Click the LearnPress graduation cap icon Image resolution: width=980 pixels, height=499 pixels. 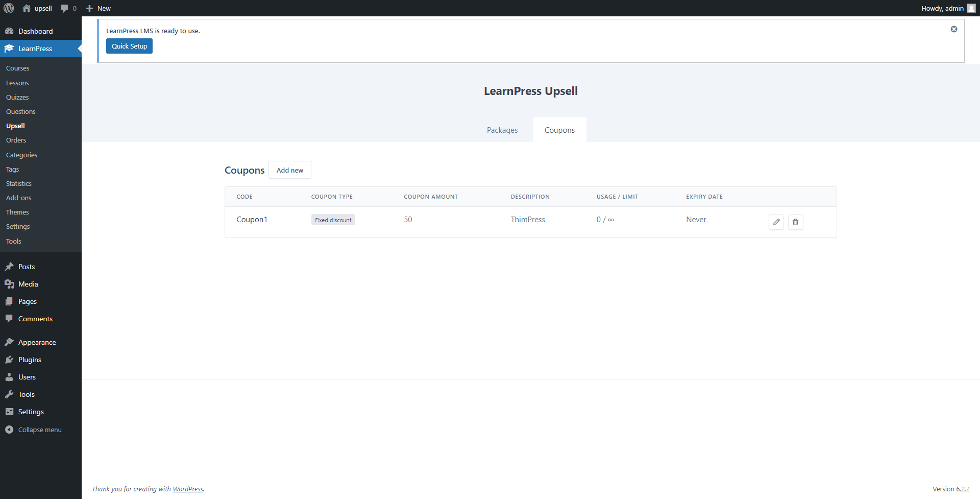pos(9,49)
